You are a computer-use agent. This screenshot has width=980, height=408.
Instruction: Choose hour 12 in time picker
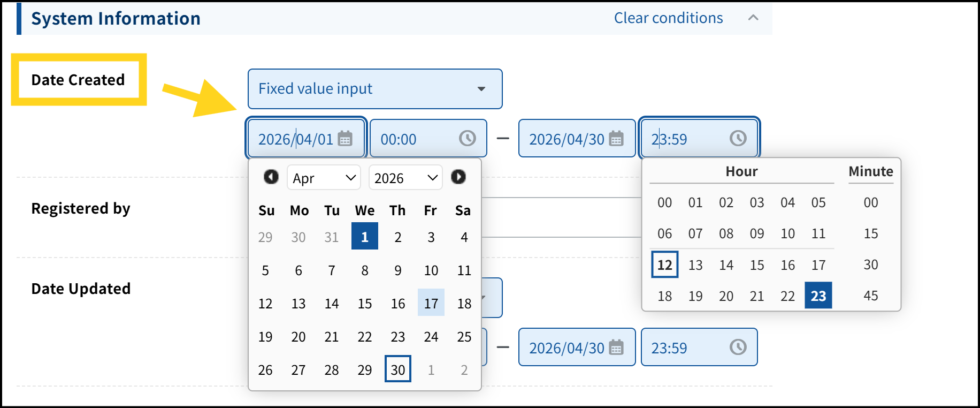[664, 265]
